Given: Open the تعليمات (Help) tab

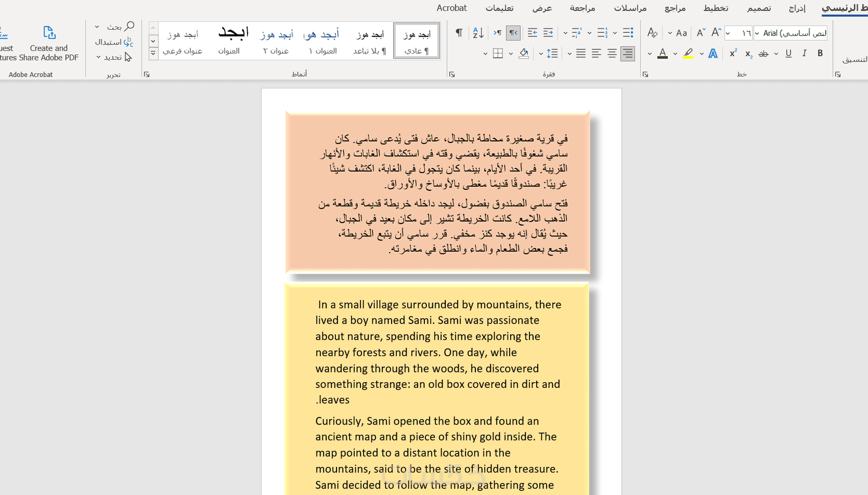Looking at the screenshot, I should pos(499,8).
